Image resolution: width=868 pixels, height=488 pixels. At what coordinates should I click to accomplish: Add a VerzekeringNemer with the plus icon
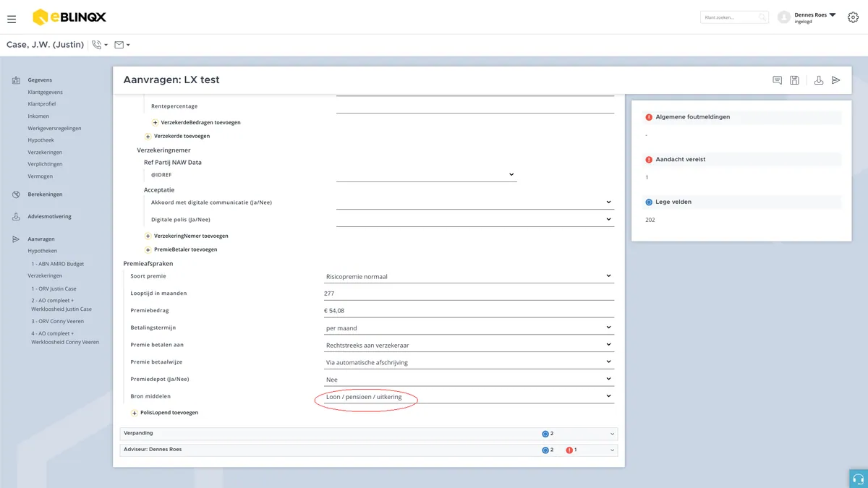point(148,236)
